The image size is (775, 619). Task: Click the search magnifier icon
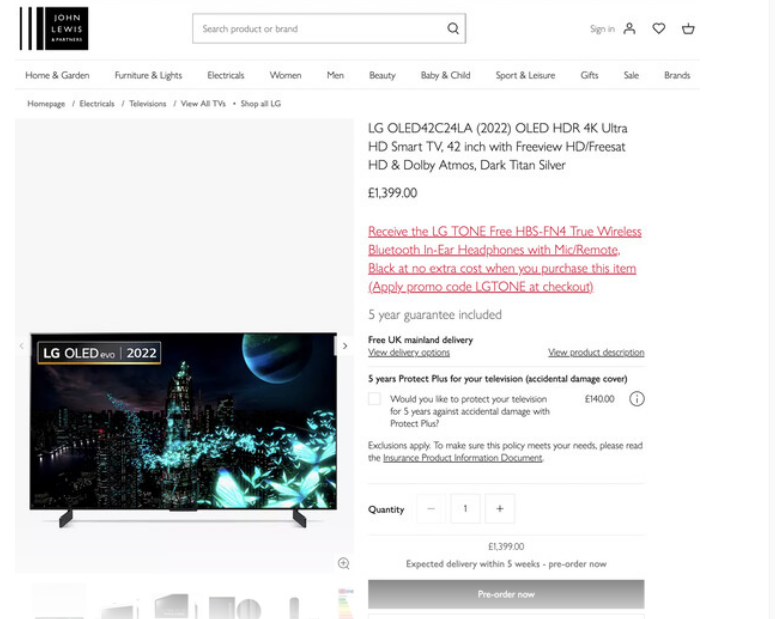[453, 29]
